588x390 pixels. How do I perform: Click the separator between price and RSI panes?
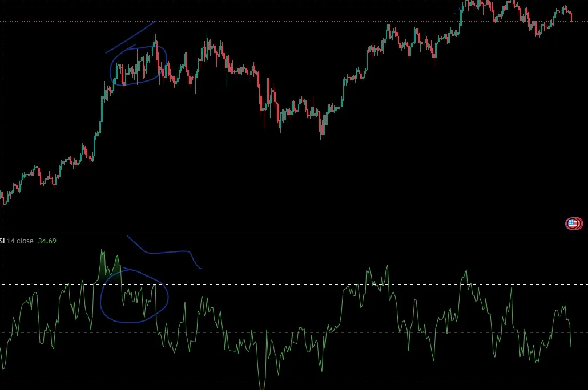click(294, 231)
